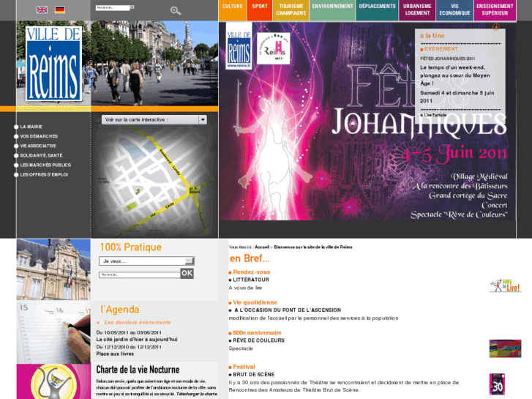Open La cité jardin d'hier à aujourd'hui event
The height and width of the screenshot is (399, 532).
click(137, 339)
